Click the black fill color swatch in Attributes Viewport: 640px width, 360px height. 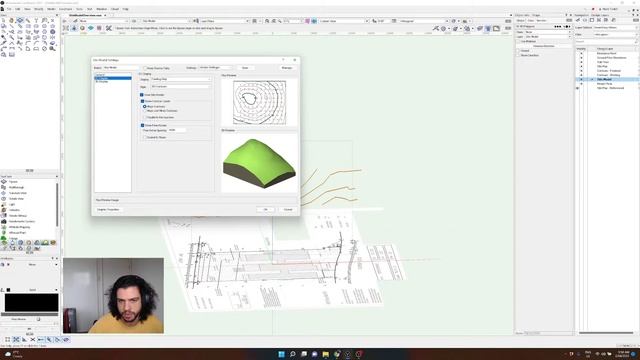point(31,302)
